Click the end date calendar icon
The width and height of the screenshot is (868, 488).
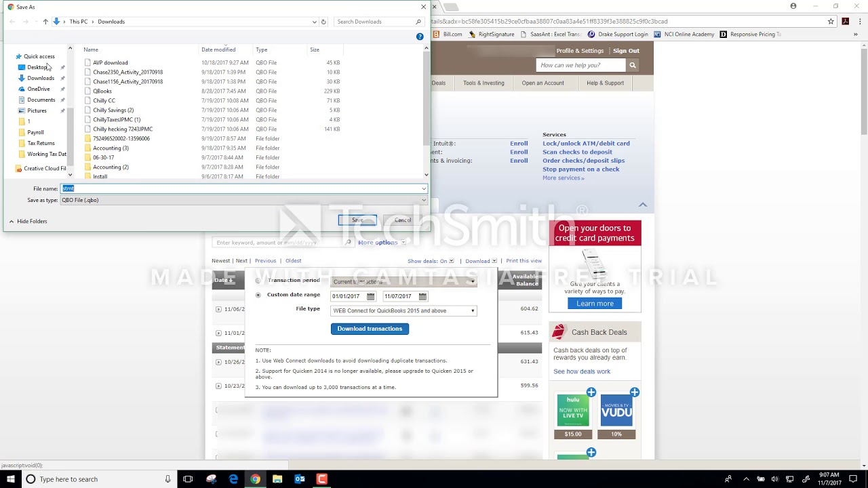[x=422, y=296]
